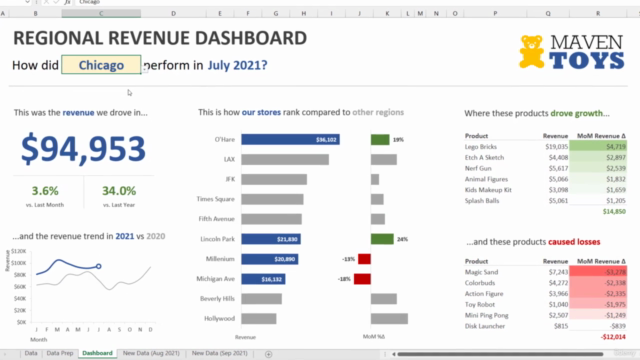Click the Mini Ping Pong -$1,249 MoM cell
This screenshot has height=360, width=640.
tap(598, 315)
